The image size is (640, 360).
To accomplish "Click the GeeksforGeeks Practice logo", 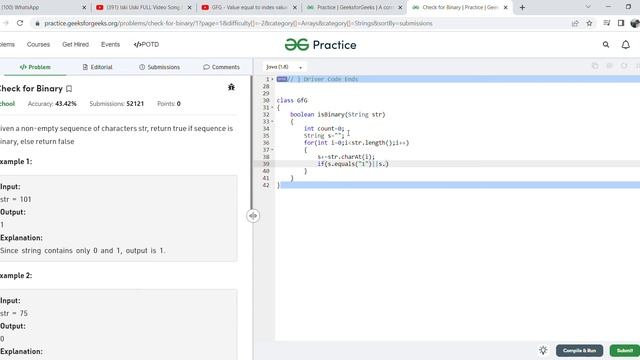I will pyautogui.click(x=320, y=45).
